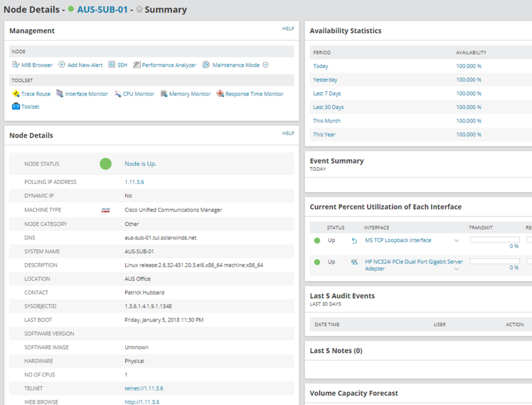Select the This Year availability period

(x=324, y=134)
